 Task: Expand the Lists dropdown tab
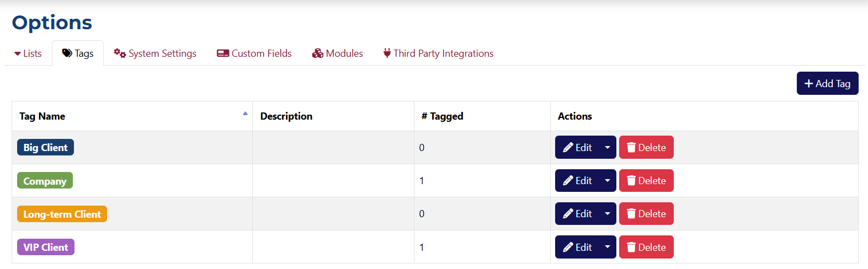click(28, 53)
